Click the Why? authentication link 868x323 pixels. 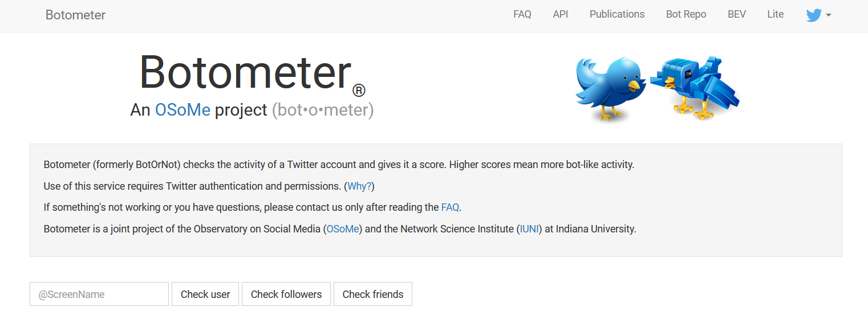click(359, 186)
